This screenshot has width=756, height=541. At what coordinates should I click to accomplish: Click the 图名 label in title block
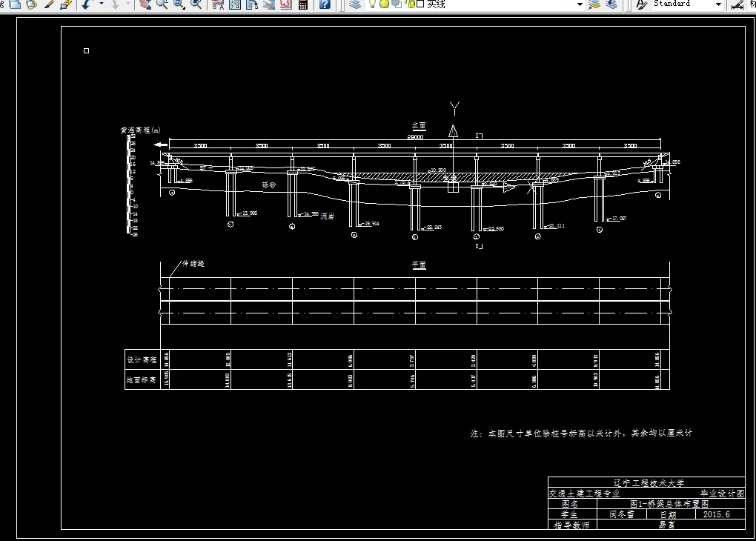(570, 504)
